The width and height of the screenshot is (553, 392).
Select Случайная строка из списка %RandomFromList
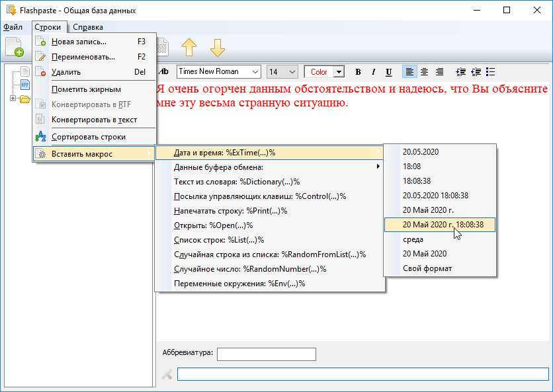[270, 255]
